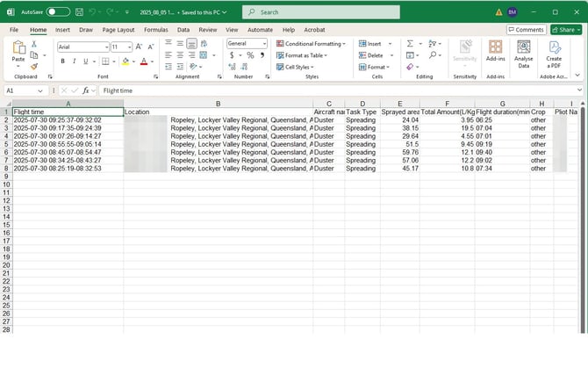The image size is (588, 375).
Task: Click the Insert Function fx icon
Action: (x=85, y=90)
